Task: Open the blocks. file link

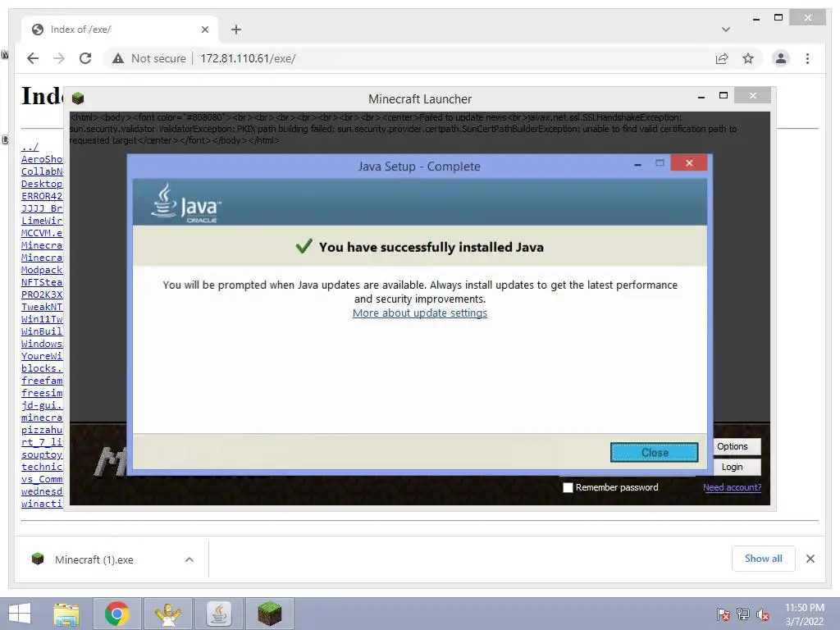Action: [42, 368]
